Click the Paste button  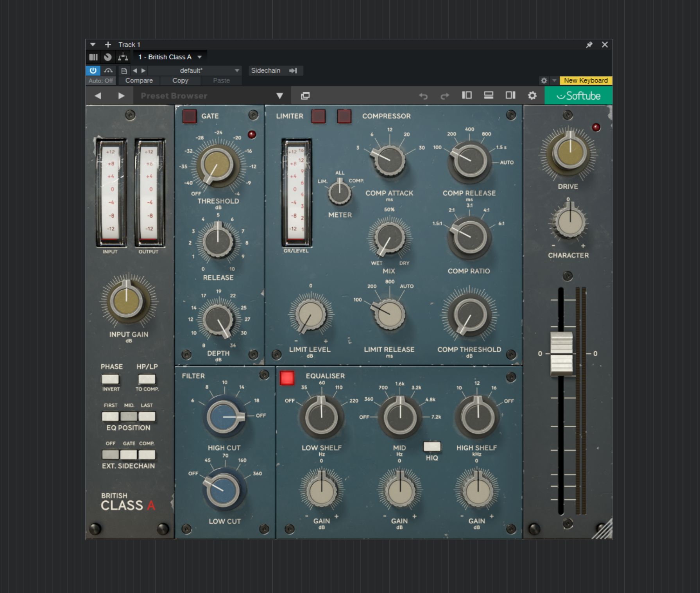[221, 81]
